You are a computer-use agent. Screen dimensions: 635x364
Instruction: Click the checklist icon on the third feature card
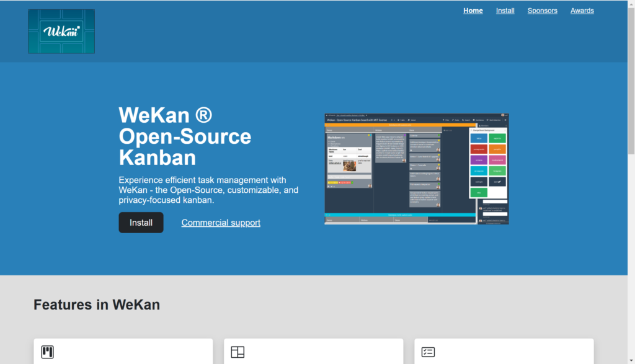point(428,352)
